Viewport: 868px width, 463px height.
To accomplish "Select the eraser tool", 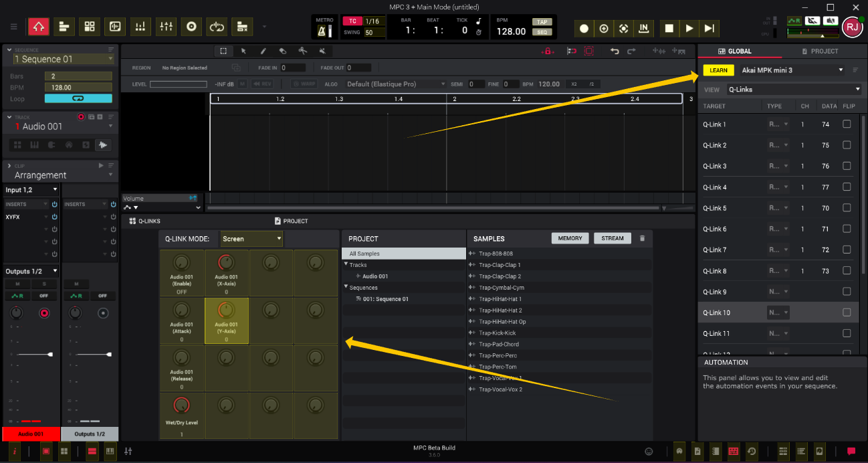I will click(x=283, y=51).
